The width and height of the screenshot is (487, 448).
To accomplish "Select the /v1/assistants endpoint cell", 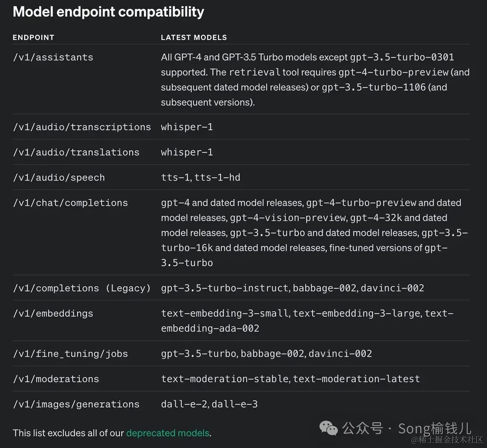I will pyautogui.click(x=53, y=57).
